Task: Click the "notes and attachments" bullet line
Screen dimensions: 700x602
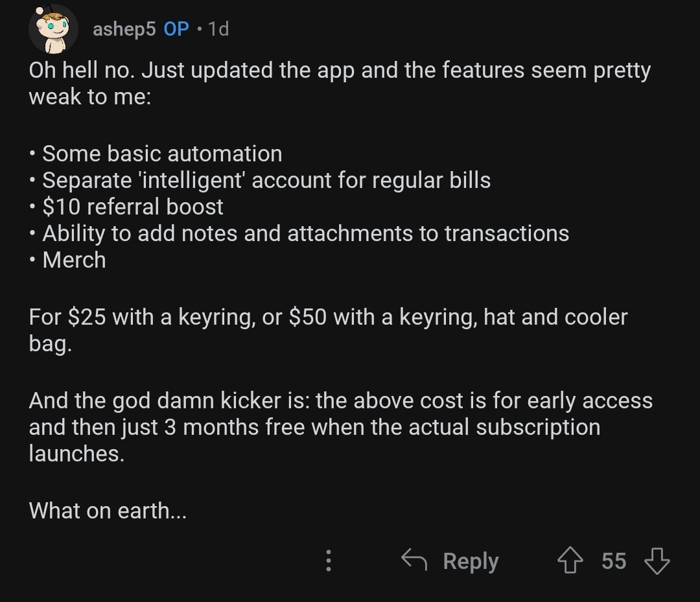Action: click(305, 233)
